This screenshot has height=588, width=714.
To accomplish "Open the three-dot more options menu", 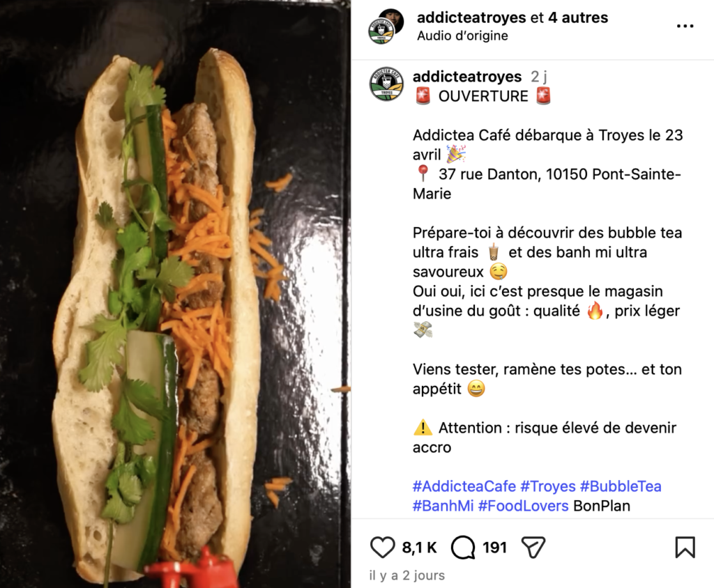I will 685,26.
